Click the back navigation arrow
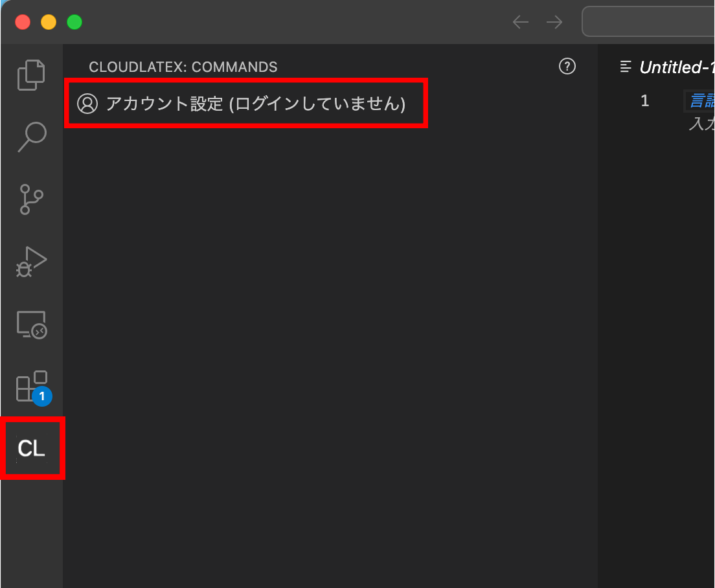This screenshot has width=715, height=588. [x=520, y=21]
